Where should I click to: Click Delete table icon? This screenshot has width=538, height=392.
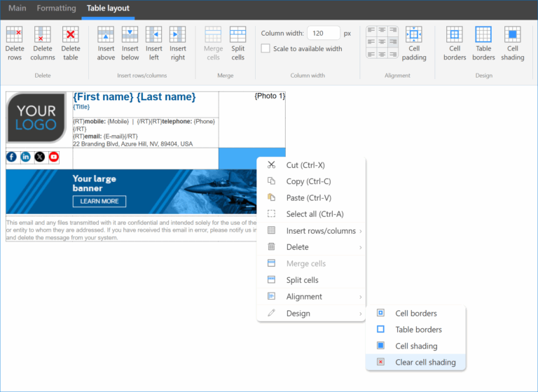click(70, 43)
